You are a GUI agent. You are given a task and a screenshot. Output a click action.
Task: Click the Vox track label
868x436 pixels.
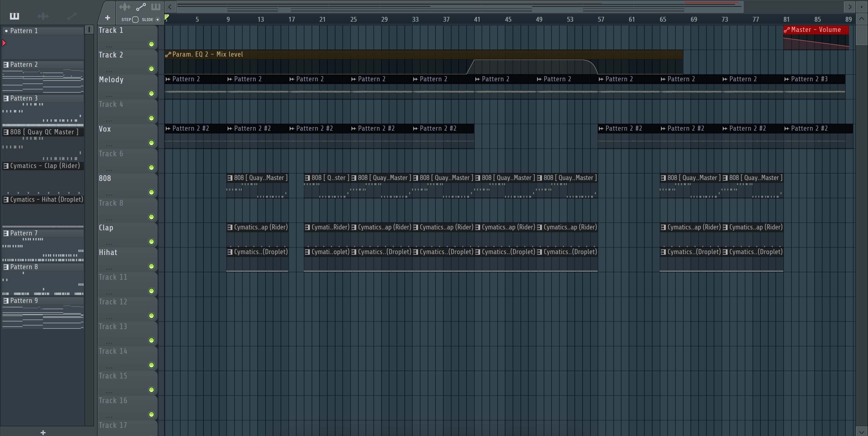coord(105,129)
